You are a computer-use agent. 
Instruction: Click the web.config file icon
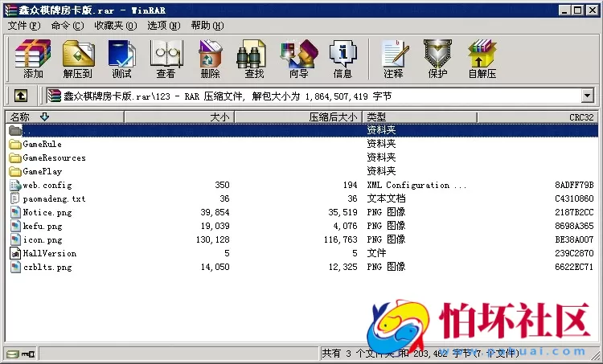[x=15, y=186]
